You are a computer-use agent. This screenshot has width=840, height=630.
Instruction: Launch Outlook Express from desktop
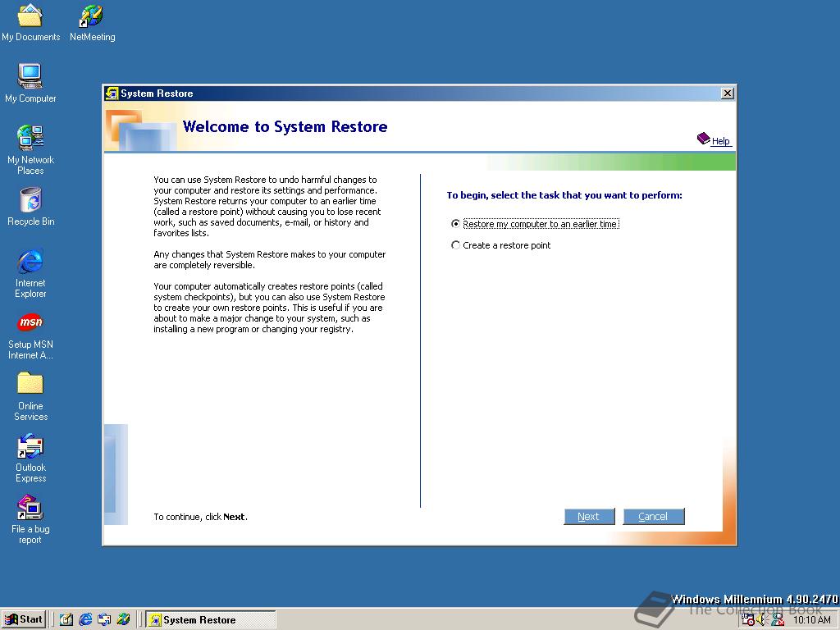30,459
